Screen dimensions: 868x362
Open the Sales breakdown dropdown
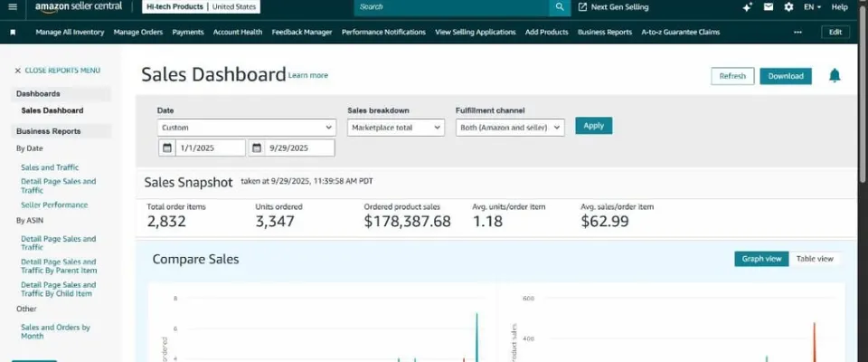pos(396,128)
